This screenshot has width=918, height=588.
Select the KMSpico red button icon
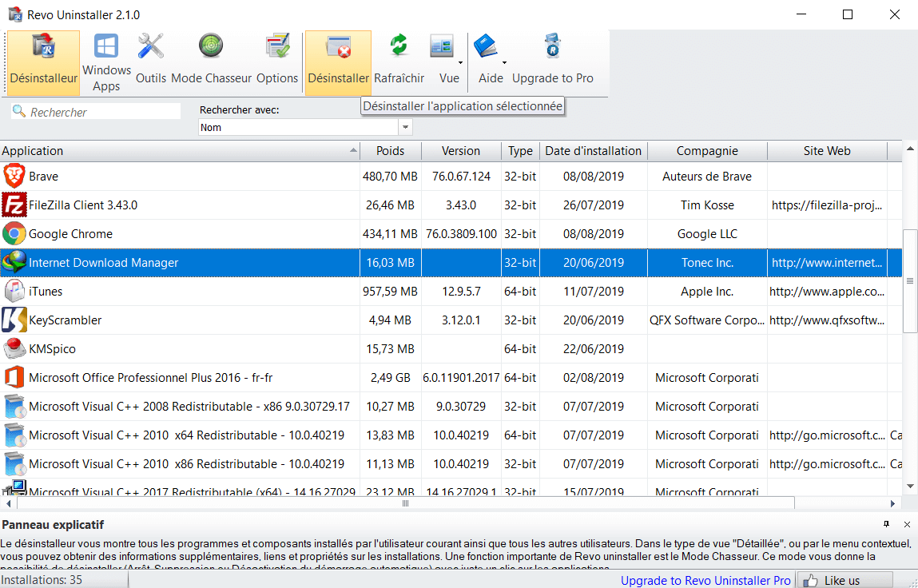[14, 348]
